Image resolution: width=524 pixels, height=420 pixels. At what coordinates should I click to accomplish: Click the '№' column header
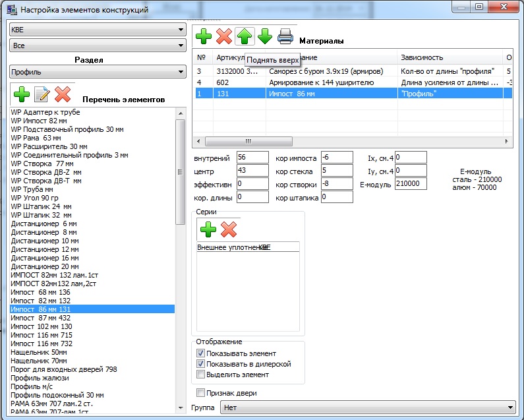(203, 57)
